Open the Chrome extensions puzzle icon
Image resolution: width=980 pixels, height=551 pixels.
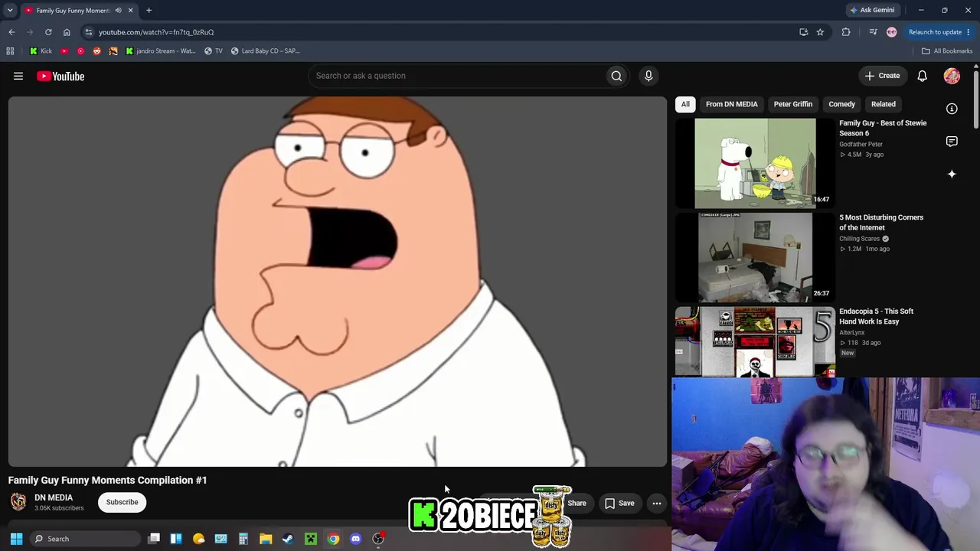[846, 32]
